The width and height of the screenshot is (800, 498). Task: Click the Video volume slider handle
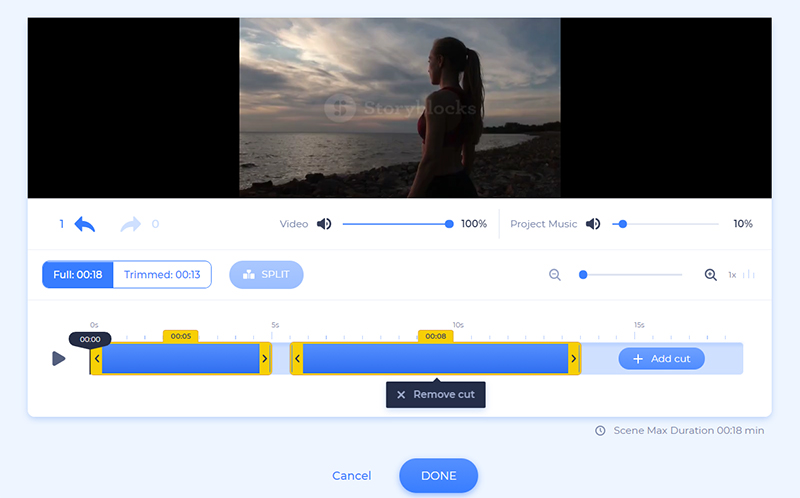(x=449, y=224)
